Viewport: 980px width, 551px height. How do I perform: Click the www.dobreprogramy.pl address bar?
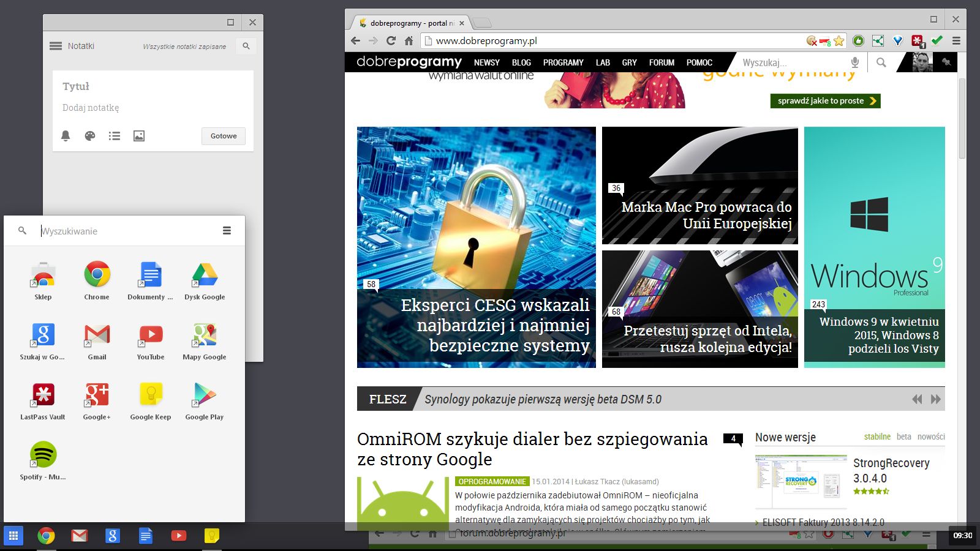612,41
